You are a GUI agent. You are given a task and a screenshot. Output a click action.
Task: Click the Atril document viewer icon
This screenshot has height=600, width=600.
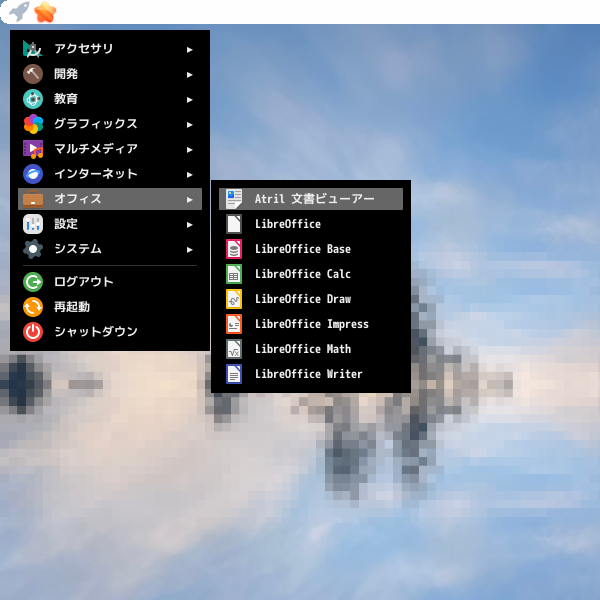[234, 199]
